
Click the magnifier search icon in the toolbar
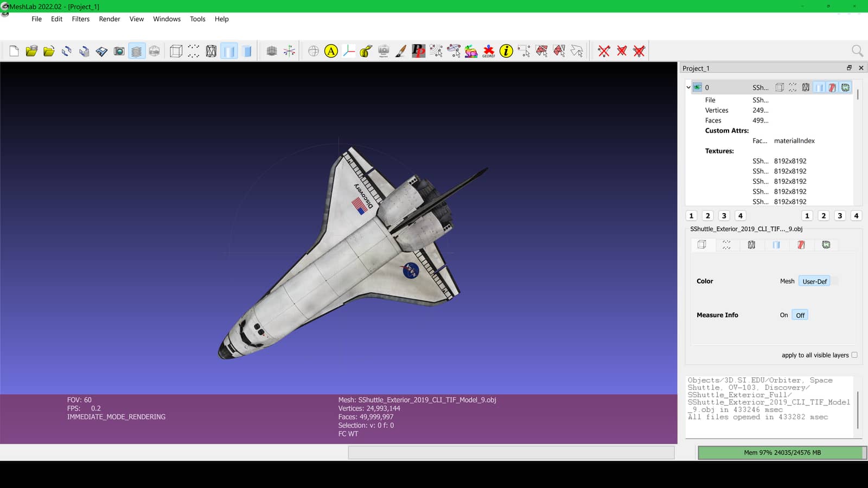[x=857, y=51]
